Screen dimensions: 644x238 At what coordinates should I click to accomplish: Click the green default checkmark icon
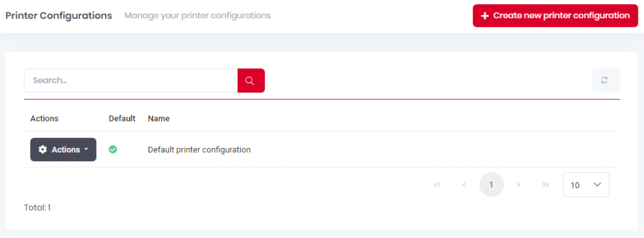pos(113,150)
